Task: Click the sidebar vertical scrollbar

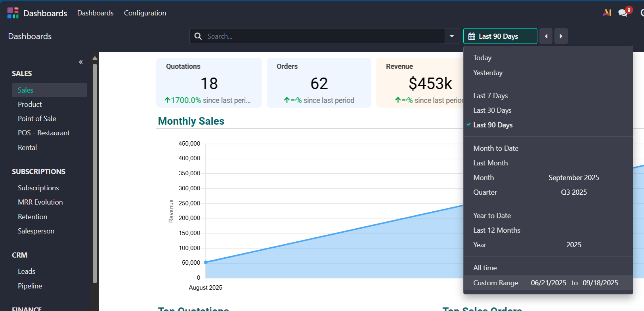Action: pyautogui.click(x=95, y=174)
